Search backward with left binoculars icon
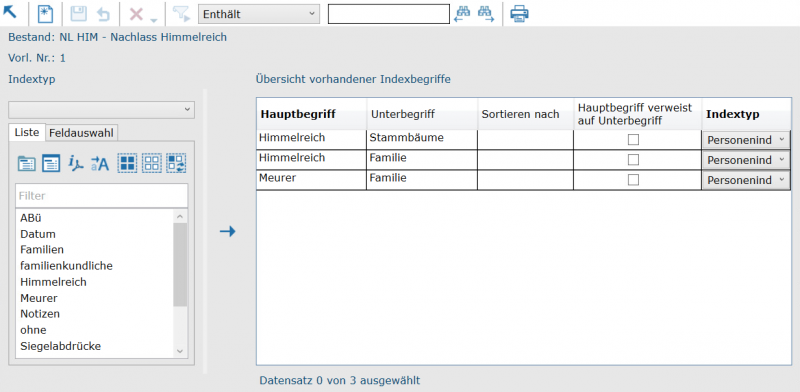This screenshot has width=800, height=392. point(462,14)
